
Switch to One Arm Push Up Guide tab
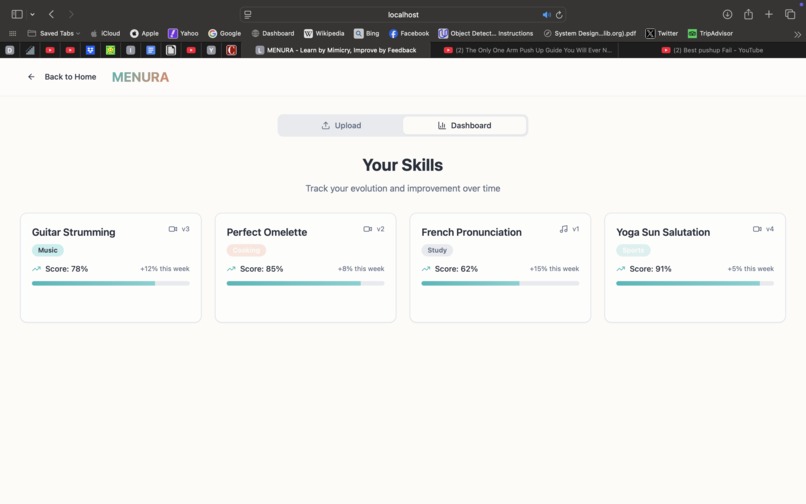point(524,50)
